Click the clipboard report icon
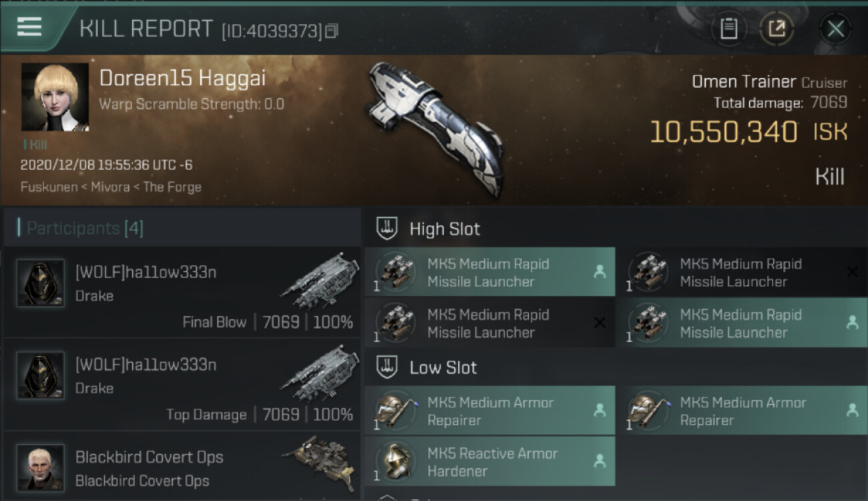868x501 pixels. pos(728,29)
